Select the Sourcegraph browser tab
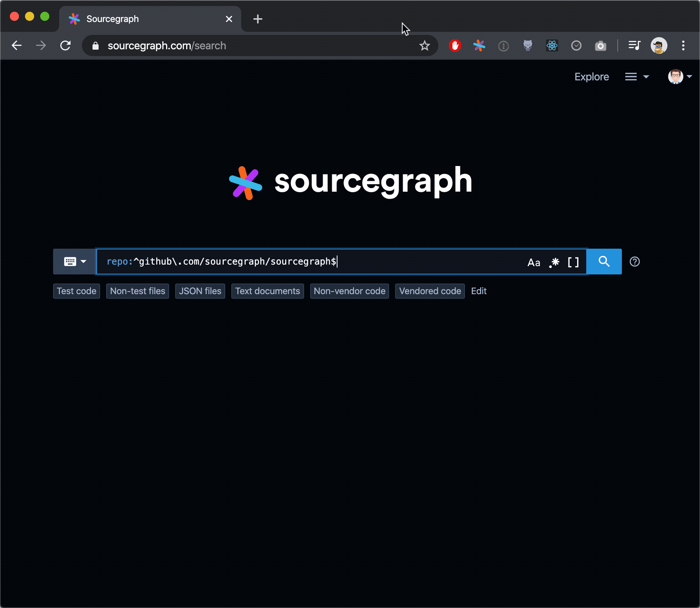Viewport: 700px width, 608px height. click(x=150, y=19)
